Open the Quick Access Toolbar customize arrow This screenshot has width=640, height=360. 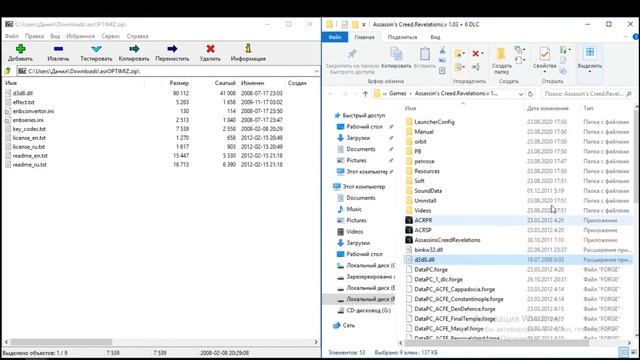point(364,24)
